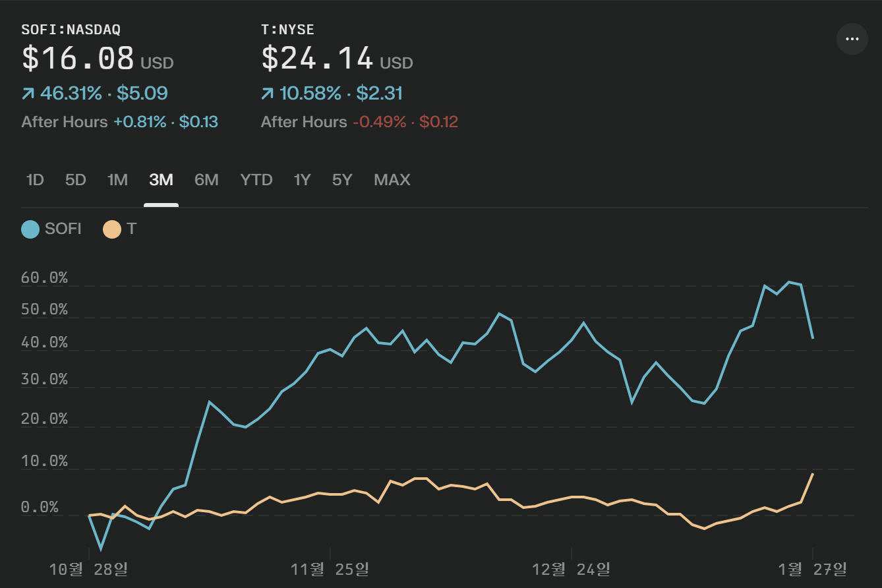Select the 5D time range tab

point(76,180)
